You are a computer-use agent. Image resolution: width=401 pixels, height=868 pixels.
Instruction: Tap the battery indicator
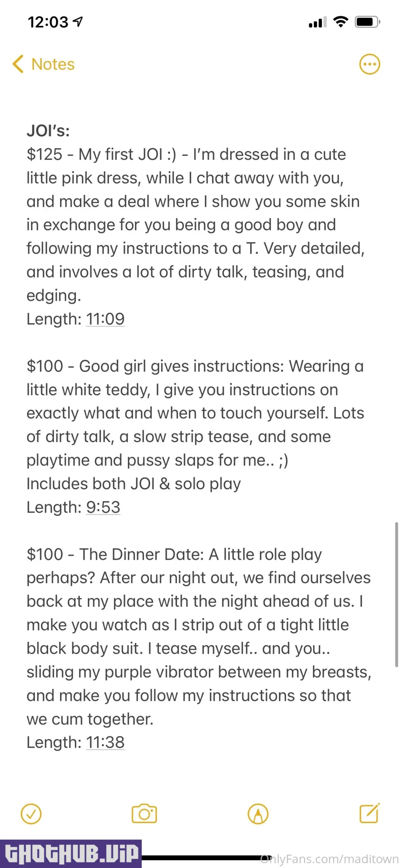(367, 22)
